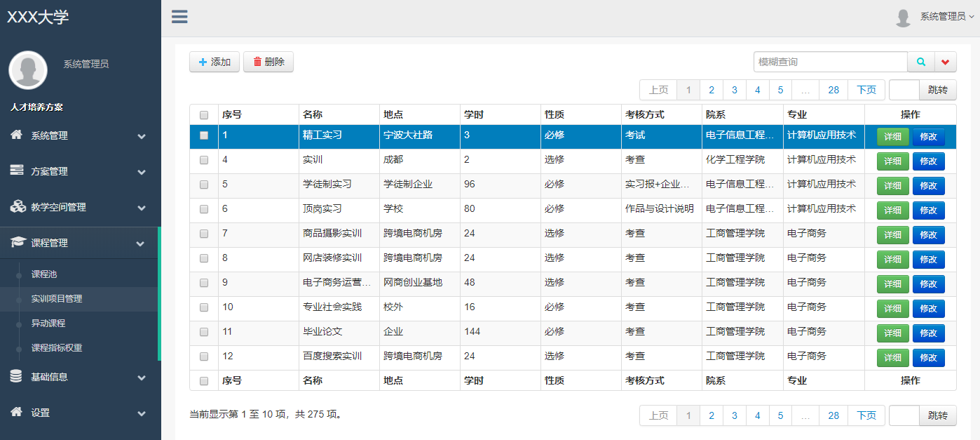The height and width of the screenshot is (440, 980).
Task: Click the 课程管理 graduation cap icon
Action: (18, 242)
